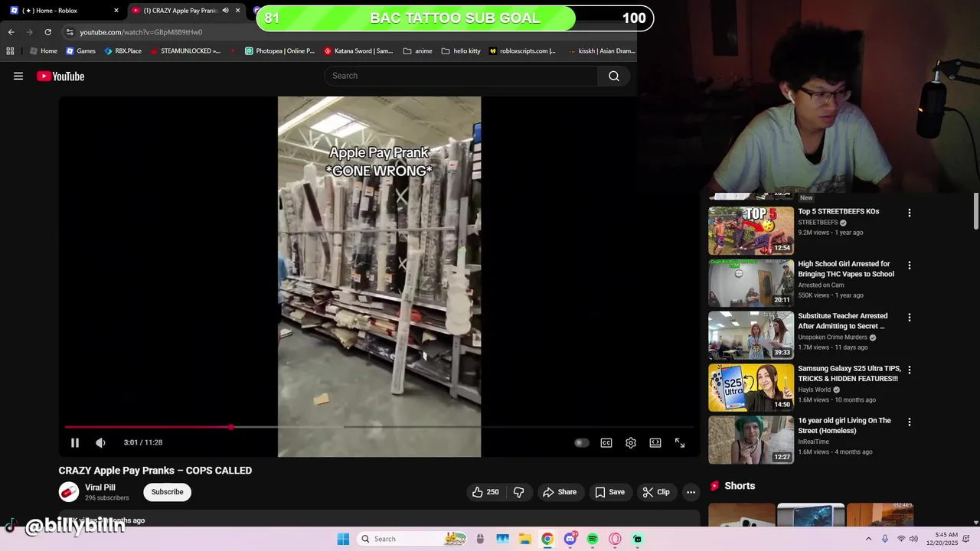Screen dimensions: 980x551
Task: Like the video with 250 likes
Action: [485, 492]
